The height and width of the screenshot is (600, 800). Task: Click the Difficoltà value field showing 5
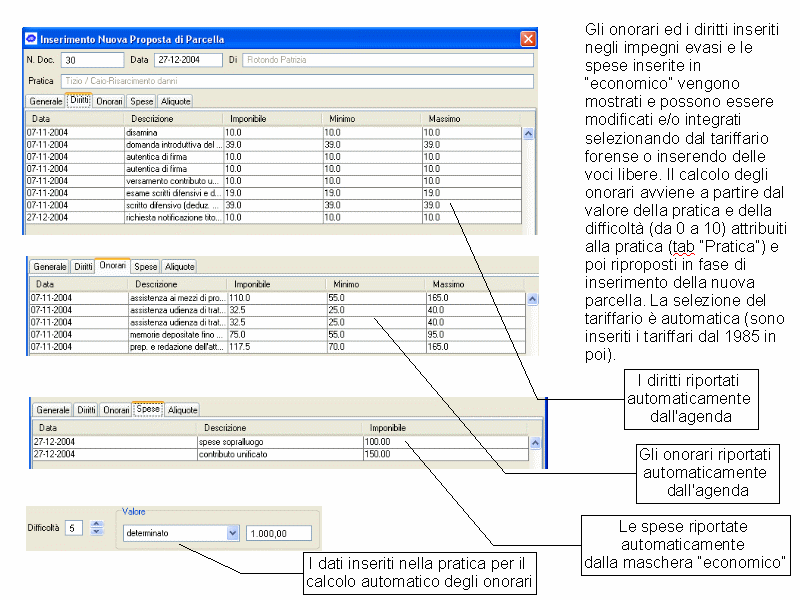point(73,528)
